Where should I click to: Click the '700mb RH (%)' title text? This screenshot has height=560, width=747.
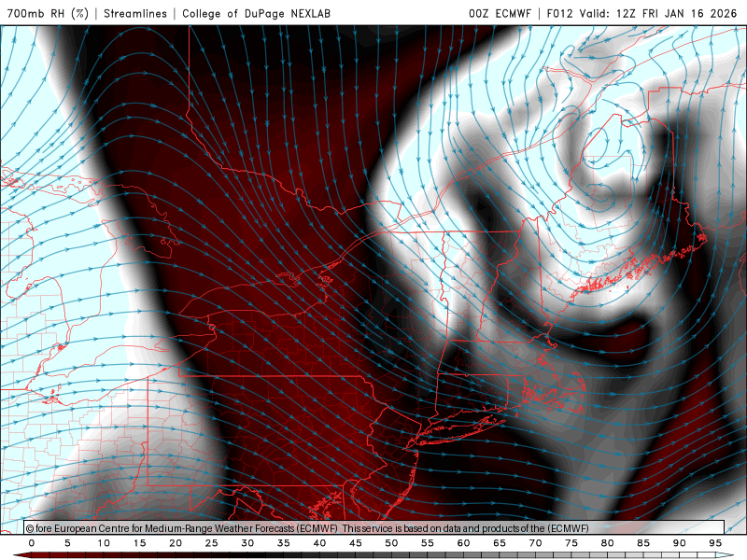(x=48, y=13)
